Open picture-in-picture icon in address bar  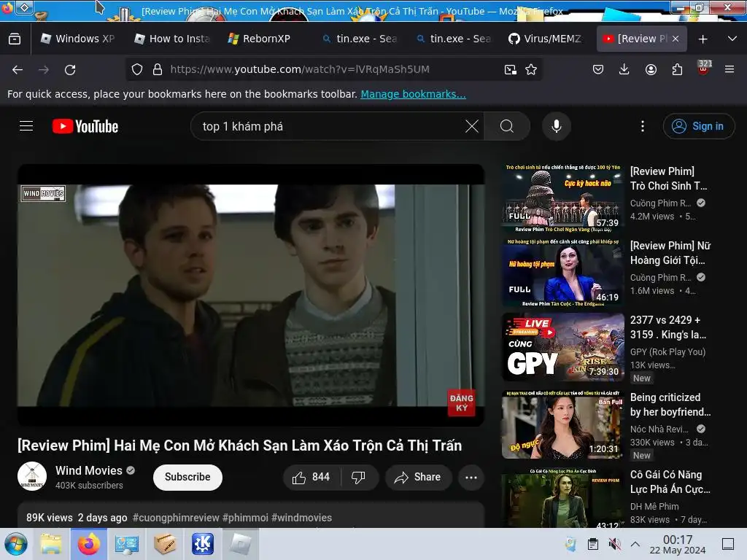[510, 69]
